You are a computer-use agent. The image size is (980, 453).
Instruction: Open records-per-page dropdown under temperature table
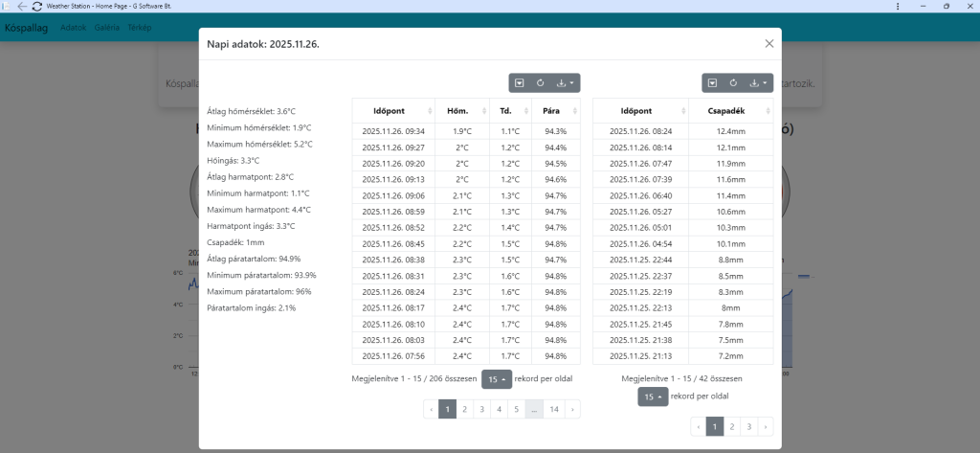tap(496, 378)
